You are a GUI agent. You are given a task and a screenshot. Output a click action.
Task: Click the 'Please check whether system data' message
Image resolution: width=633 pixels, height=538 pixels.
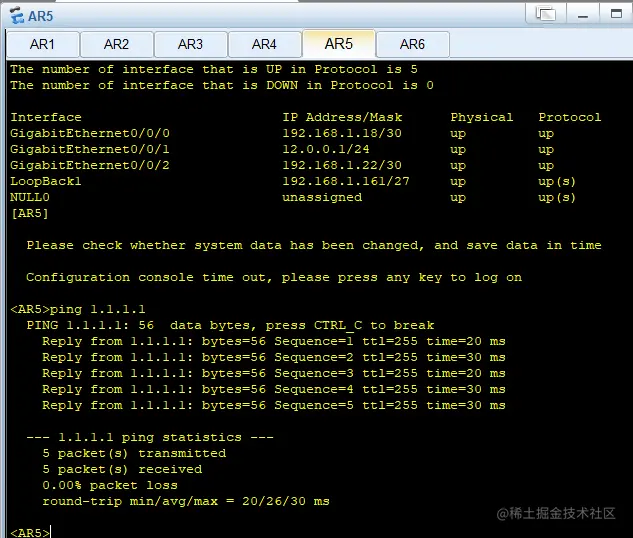tap(314, 245)
